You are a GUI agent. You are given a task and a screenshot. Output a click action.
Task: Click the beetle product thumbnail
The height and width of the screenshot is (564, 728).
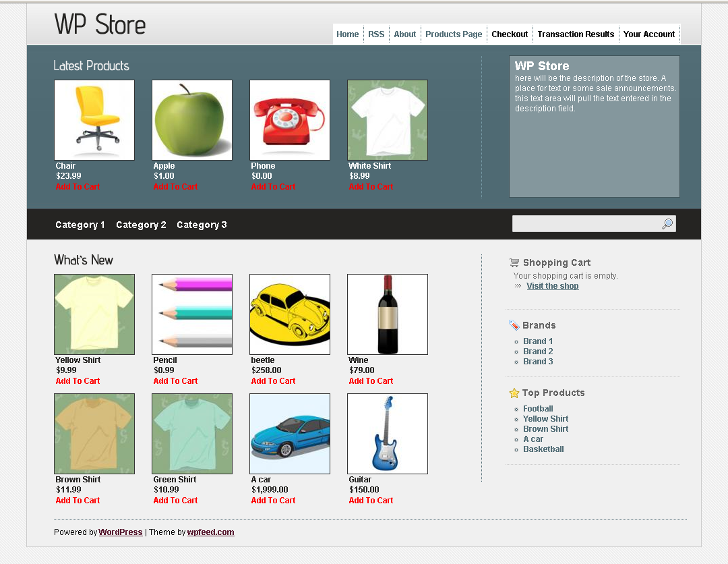pos(289,314)
